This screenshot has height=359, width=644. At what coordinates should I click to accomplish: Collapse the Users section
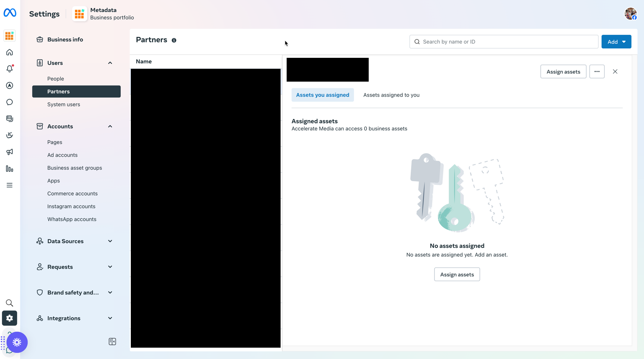[x=110, y=63]
